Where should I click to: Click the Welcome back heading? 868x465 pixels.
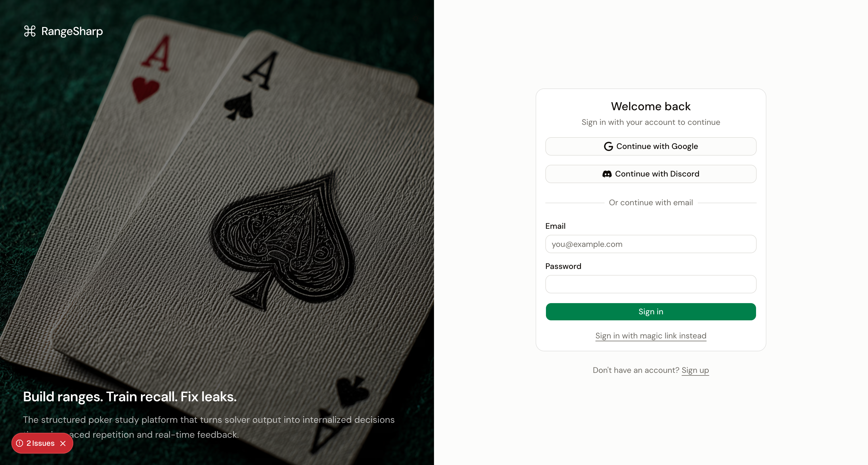[x=651, y=106]
